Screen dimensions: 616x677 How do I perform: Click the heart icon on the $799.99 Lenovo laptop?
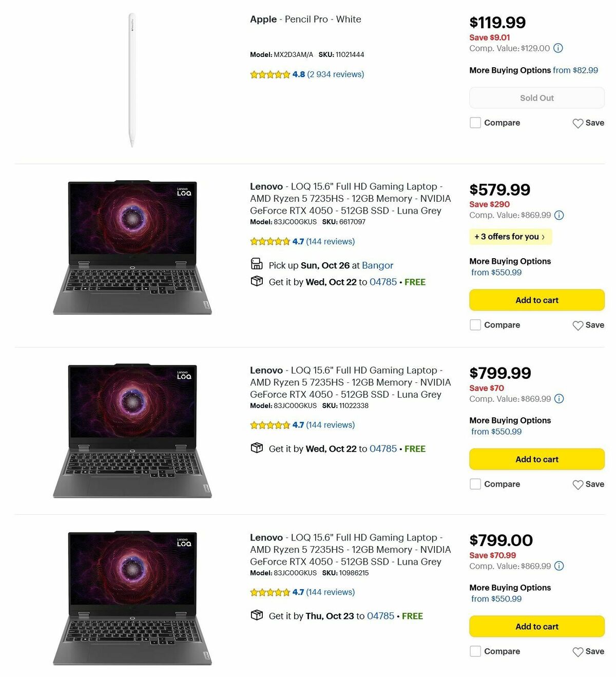pos(578,485)
